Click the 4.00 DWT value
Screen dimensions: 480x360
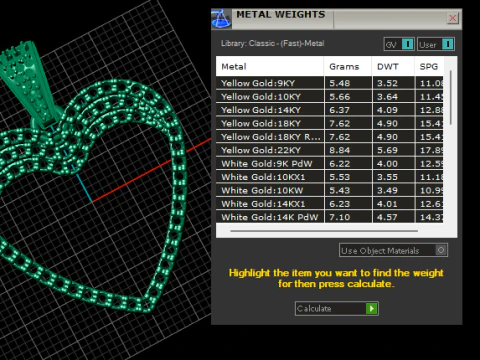point(387,164)
